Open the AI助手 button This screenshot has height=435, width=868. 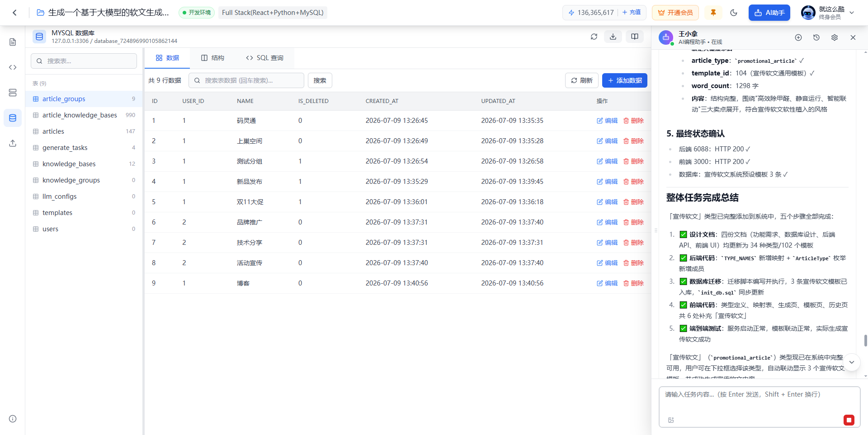(769, 13)
